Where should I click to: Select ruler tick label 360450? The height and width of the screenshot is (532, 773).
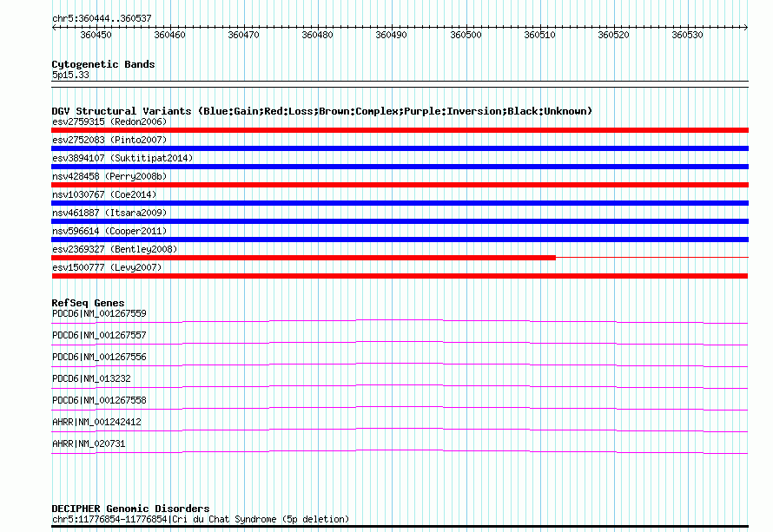coord(96,35)
